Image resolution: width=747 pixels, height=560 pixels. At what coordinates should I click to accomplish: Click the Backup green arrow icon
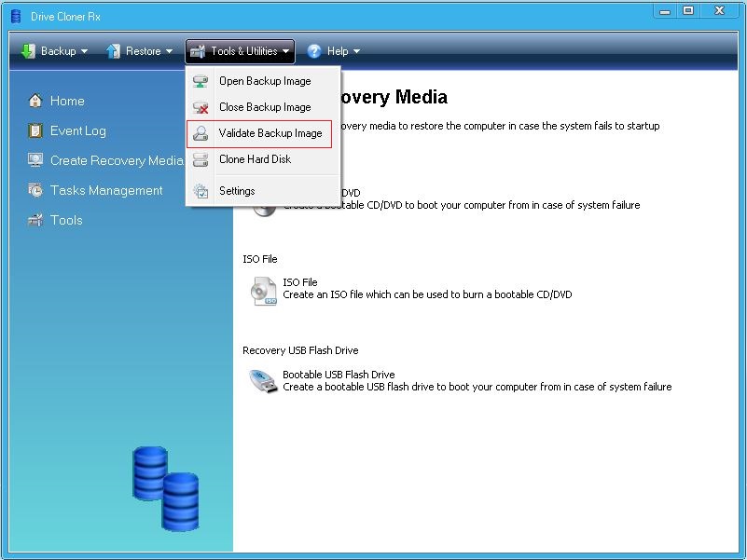28,51
